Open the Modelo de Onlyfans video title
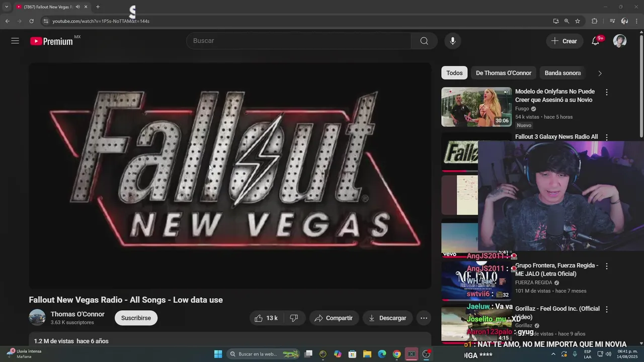 coord(555,96)
